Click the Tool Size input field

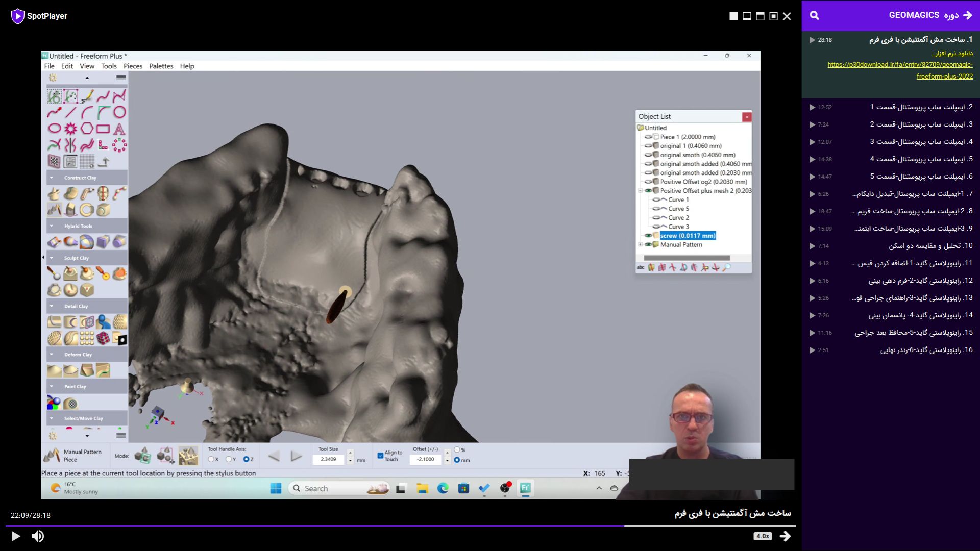(329, 459)
